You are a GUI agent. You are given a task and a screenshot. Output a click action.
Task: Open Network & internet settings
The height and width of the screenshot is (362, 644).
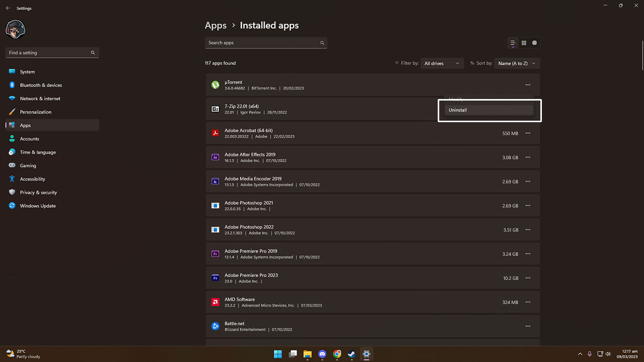coord(52,99)
